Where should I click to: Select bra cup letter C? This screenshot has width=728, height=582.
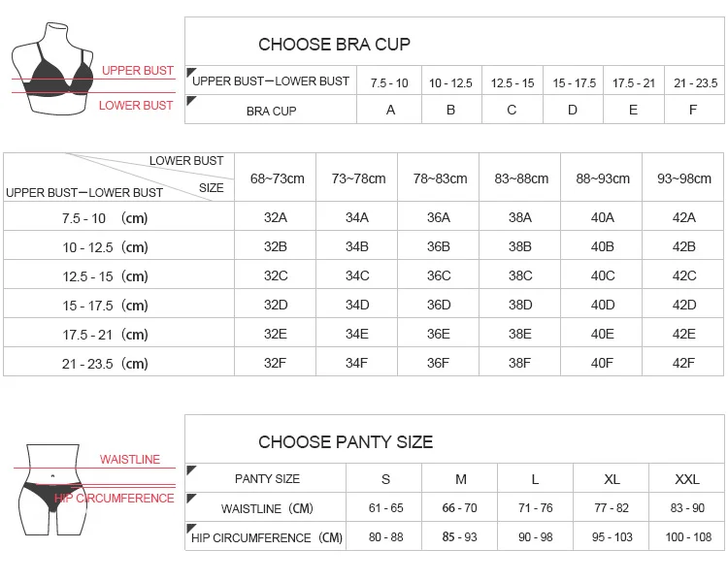(512, 110)
